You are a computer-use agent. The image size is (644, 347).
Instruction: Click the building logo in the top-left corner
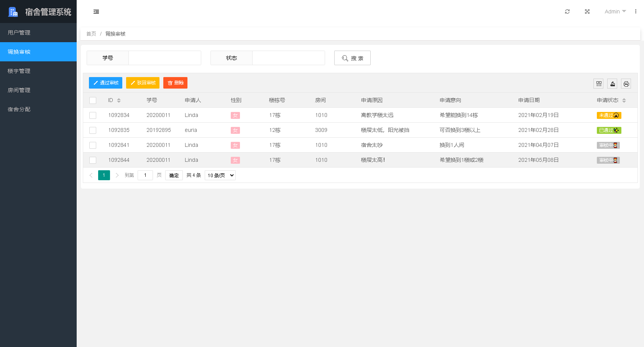tap(13, 12)
